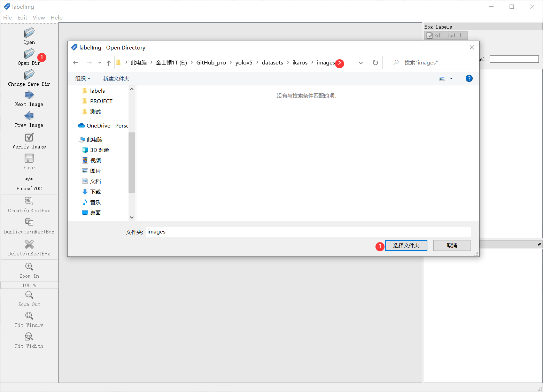Click 取消 cancel button
Image resolution: width=543 pixels, height=392 pixels.
click(x=452, y=245)
